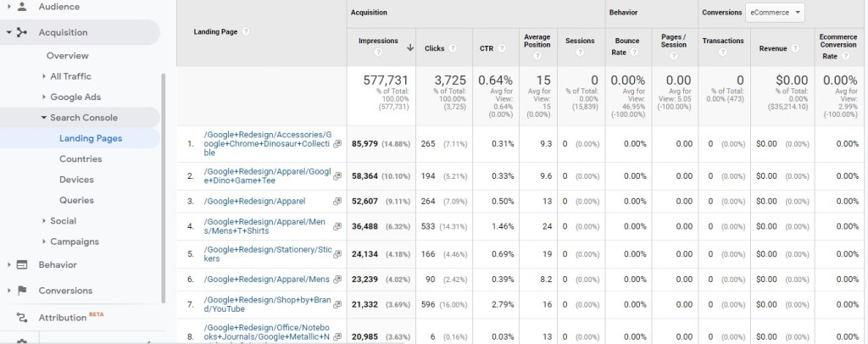
Task: Click help icon under Pages / Session header
Action: click(673, 56)
